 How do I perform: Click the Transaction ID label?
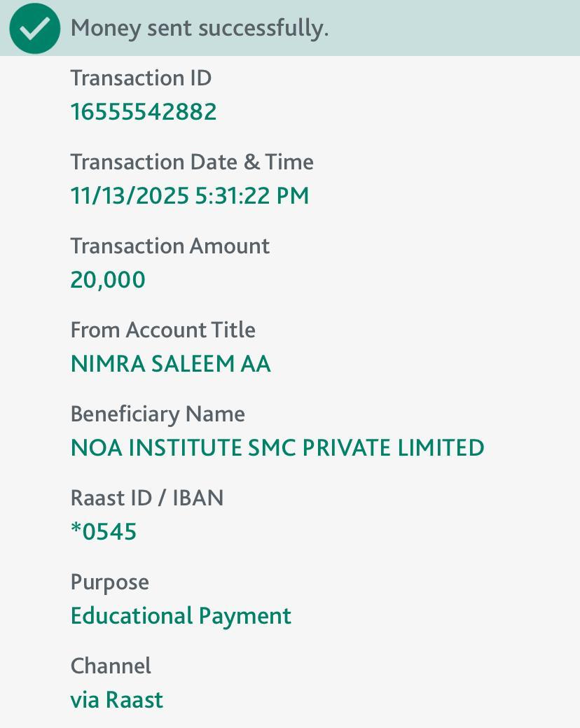(x=141, y=78)
